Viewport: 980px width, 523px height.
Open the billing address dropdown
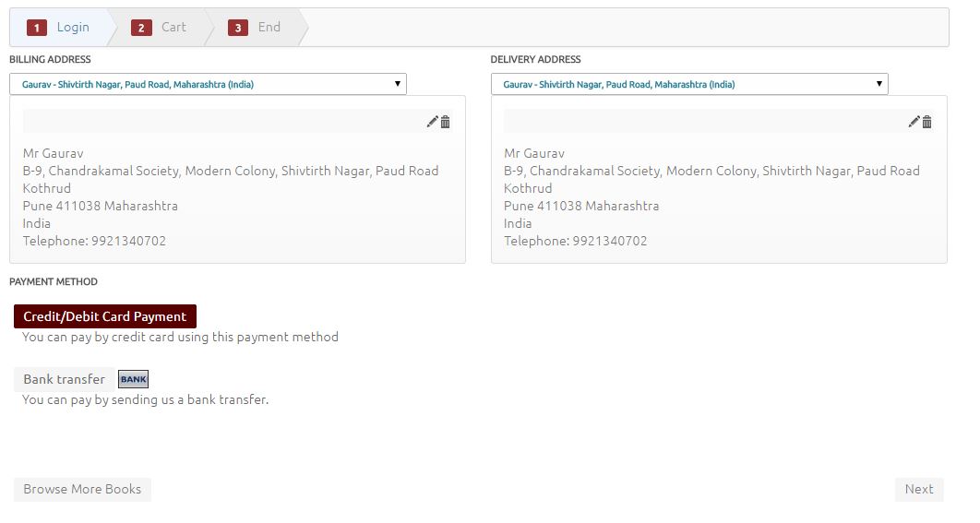[209, 84]
